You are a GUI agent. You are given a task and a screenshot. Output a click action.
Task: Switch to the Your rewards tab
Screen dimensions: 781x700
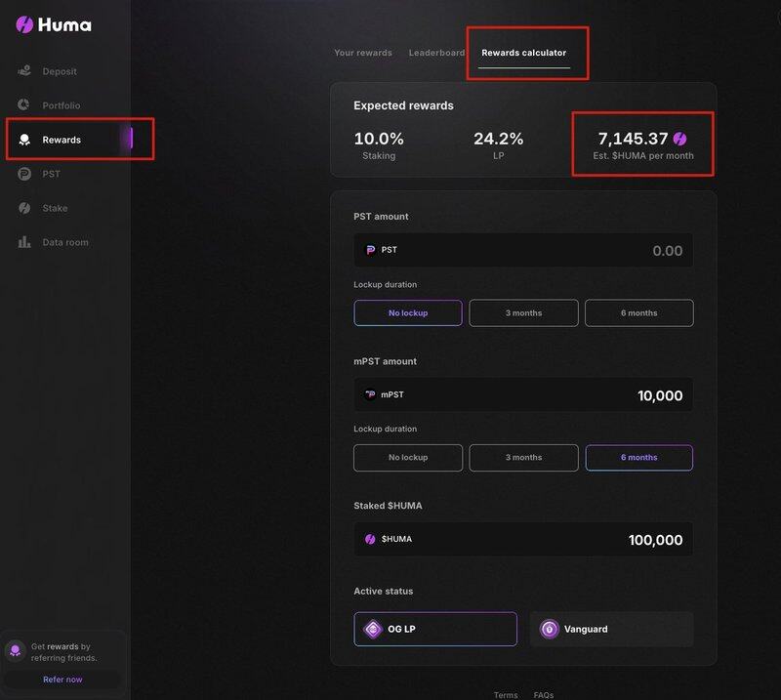(x=363, y=53)
